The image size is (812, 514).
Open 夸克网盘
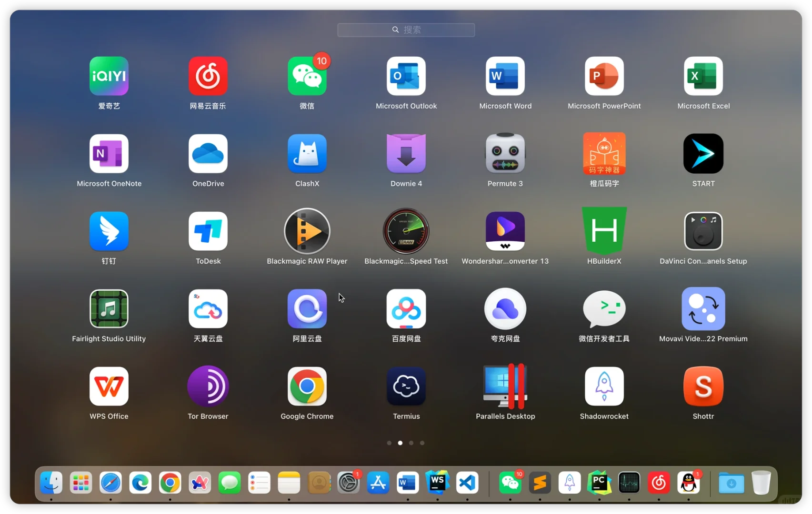[x=505, y=309]
